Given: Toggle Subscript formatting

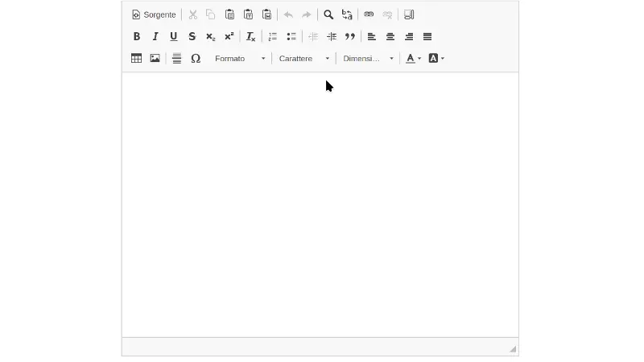Looking at the screenshot, I should (211, 36).
